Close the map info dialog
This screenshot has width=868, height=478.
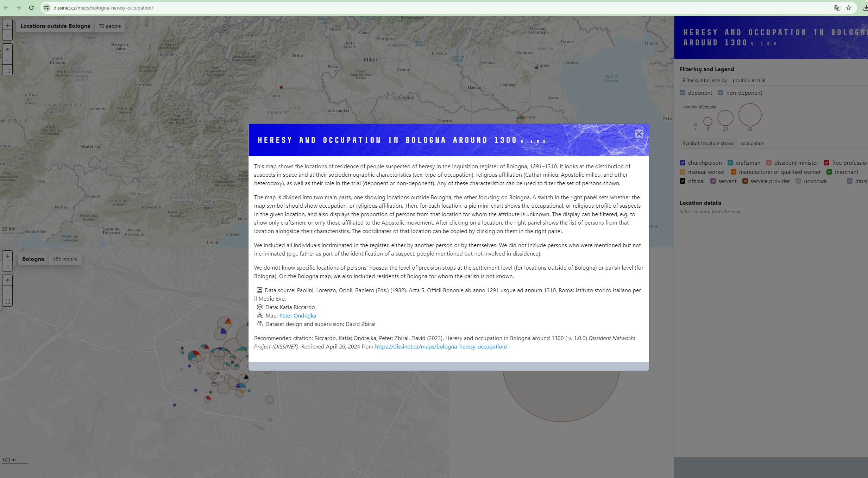pos(639,134)
